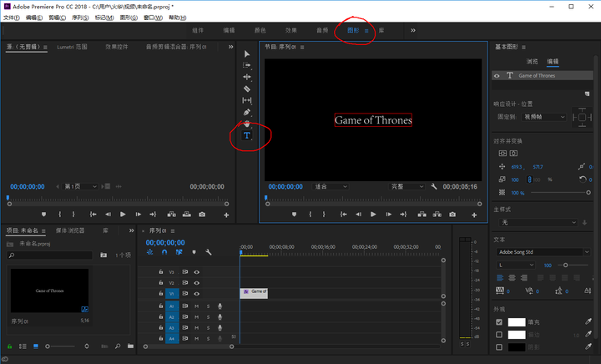Select the Track Select Forward tool

click(x=247, y=65)
